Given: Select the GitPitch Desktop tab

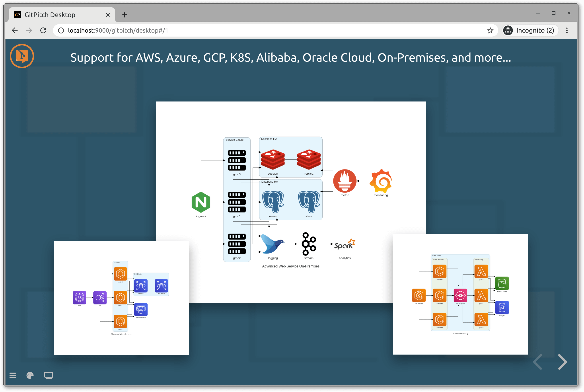Looking at the screenshot, I should [62, 15].
